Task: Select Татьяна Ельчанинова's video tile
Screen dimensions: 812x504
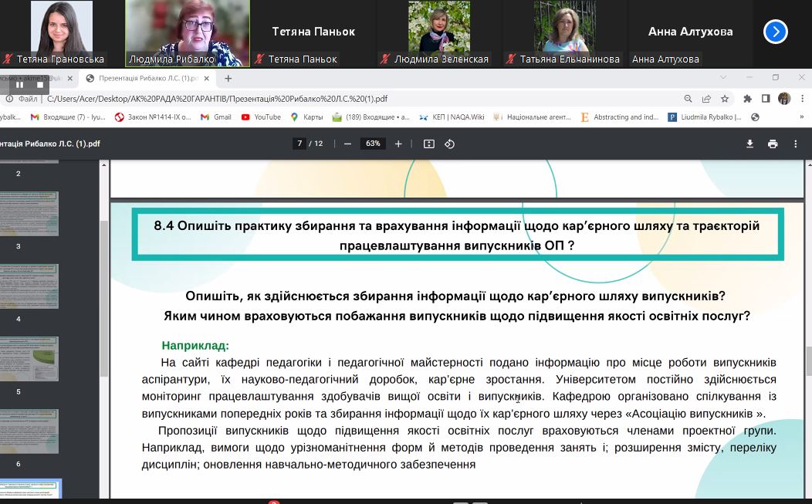Action: coord(565,34)
